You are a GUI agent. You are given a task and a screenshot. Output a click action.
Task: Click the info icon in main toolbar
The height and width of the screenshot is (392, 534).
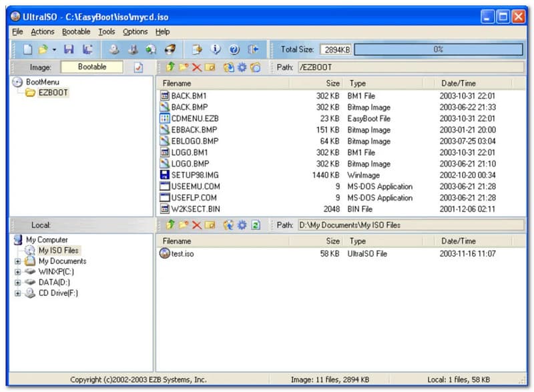tap(216, 49)
